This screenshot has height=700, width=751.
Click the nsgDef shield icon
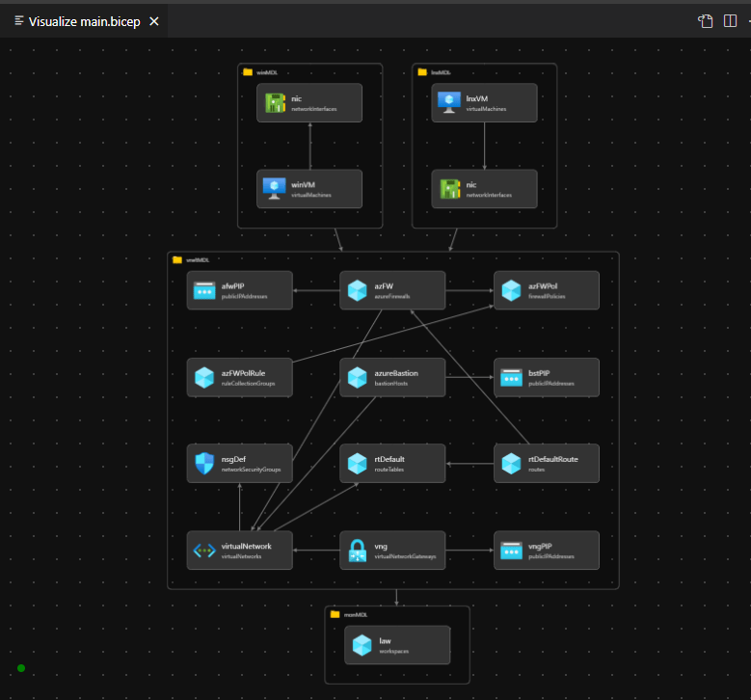[203, 464]
